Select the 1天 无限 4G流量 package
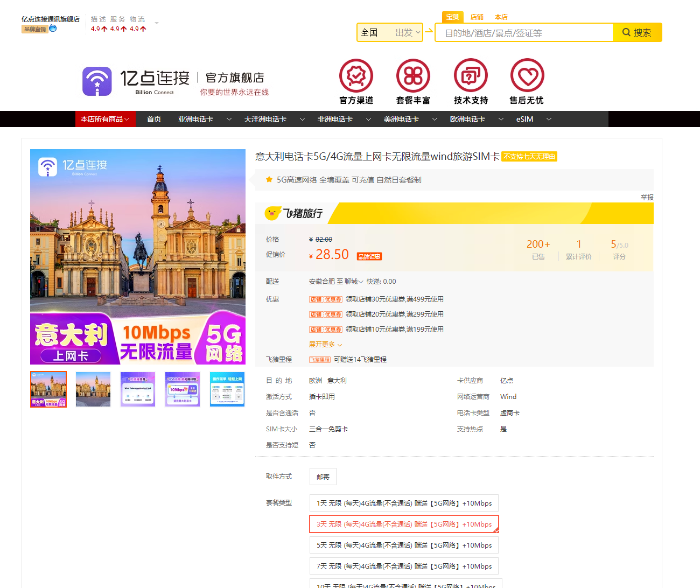This screenshot has width=700, height=588. pos(404,503)
